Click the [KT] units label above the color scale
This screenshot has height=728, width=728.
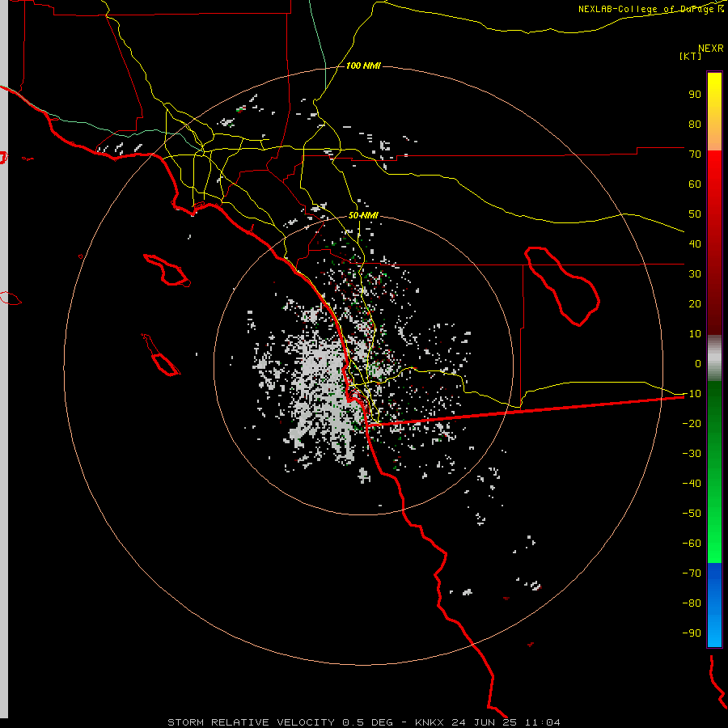690,56
